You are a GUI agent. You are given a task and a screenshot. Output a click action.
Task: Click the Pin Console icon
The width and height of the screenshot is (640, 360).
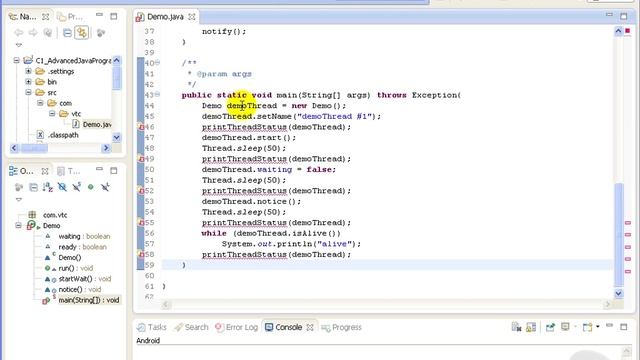(550, 327)
